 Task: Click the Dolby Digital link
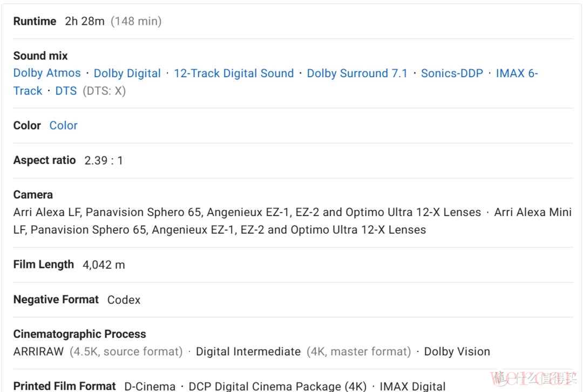click(127, 73)
